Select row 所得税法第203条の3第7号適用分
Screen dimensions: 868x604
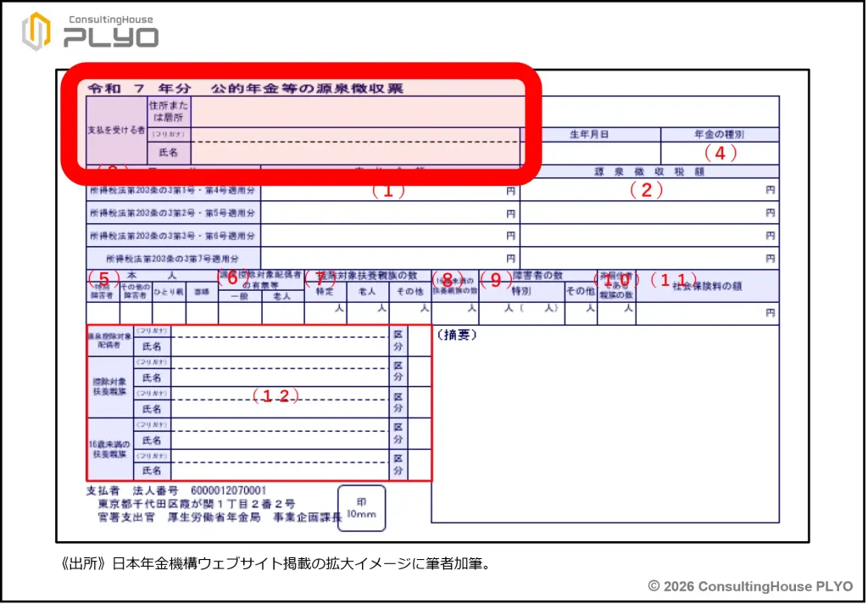pos(173,258)
